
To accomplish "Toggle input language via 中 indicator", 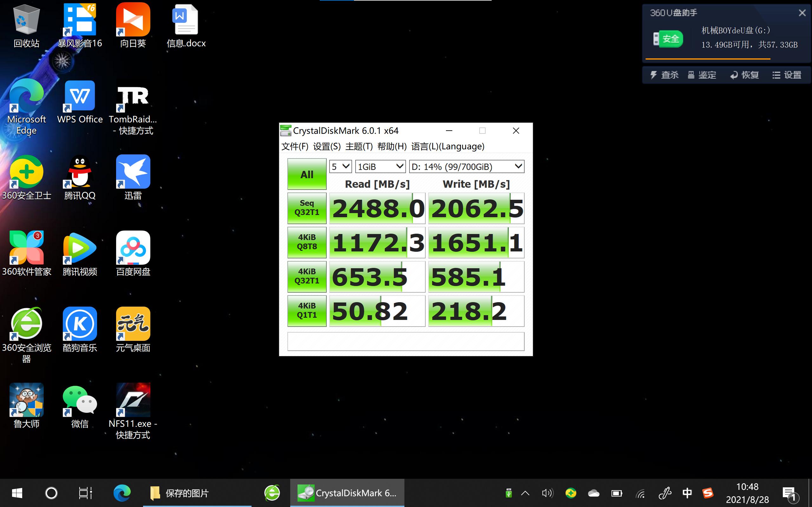I will tap(687, 493).
